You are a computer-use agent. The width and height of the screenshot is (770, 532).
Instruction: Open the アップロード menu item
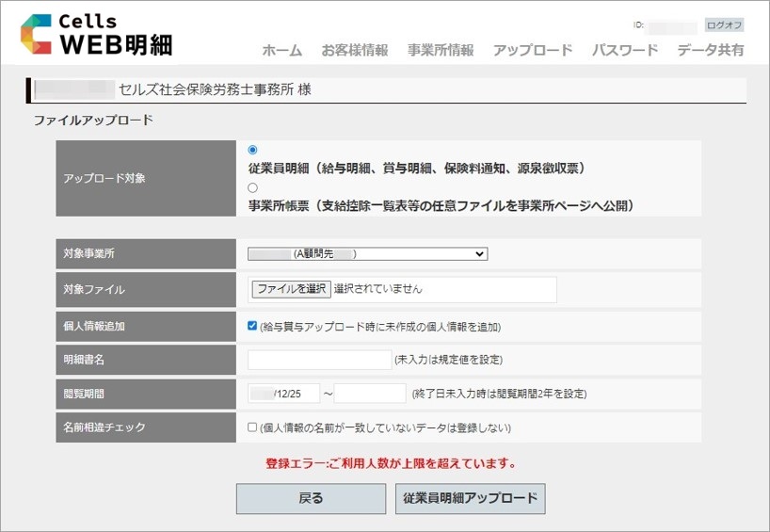pyautogui.click(x=532, y=51)
